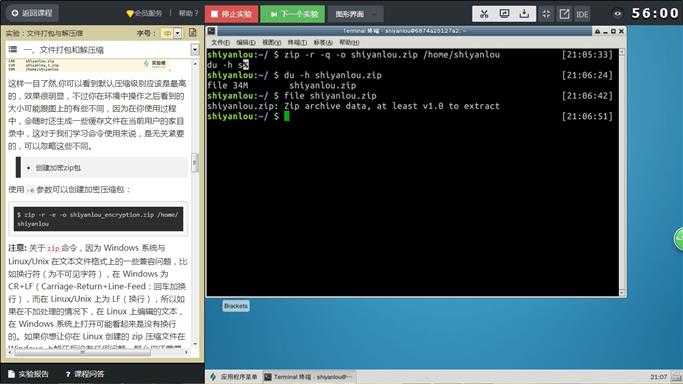Open the 帮助 help link
683x384 pixels.
[188, 13]
